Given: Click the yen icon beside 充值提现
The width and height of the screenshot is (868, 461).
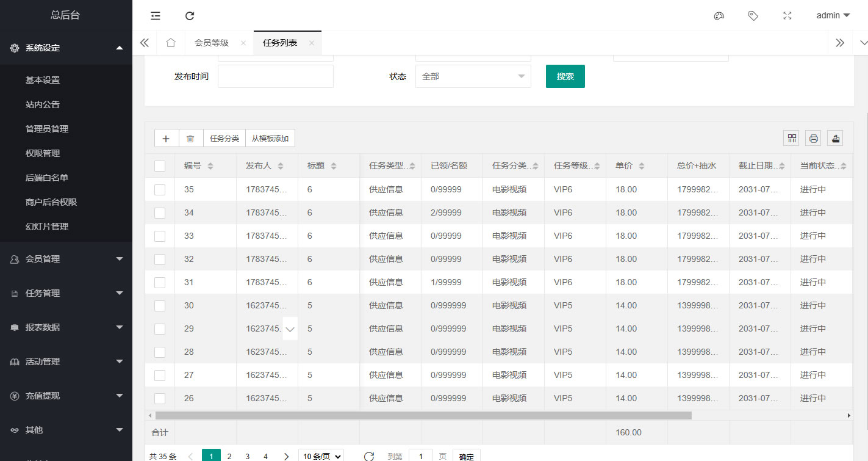Looking at the screenshot, I should tap(15, 396).
